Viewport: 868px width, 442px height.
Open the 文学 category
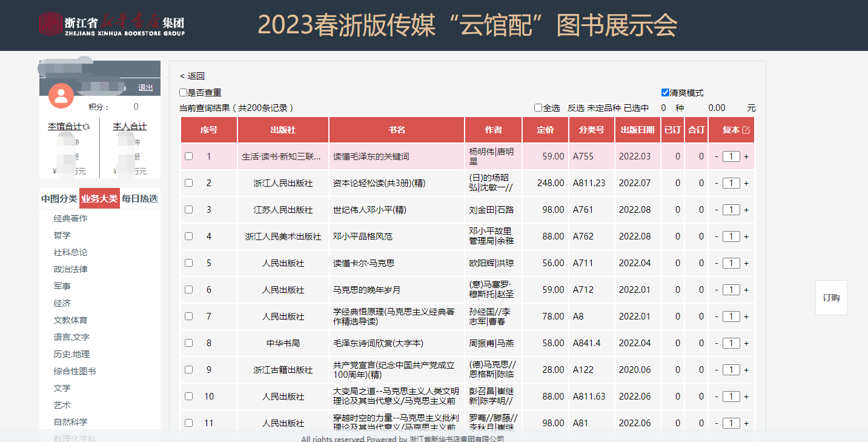click(x=62, y=388)
